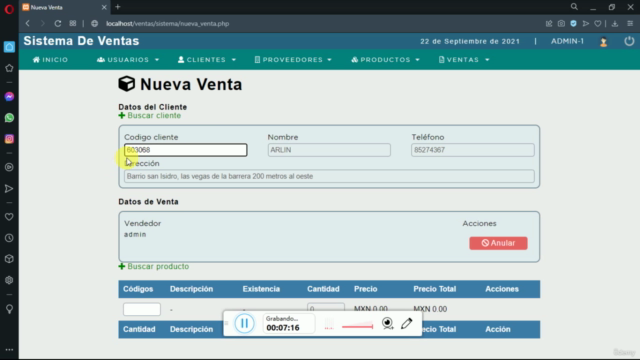Viewport: 640px width, 360px height.
Task: Click the Cantidad quantity input
Action: pos(326,308)
